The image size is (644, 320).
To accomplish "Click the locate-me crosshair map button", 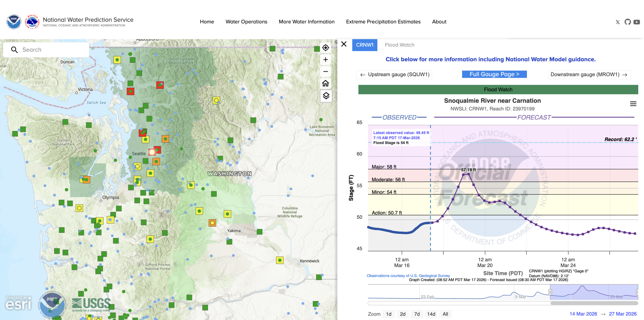I will [x=326, y=48].
